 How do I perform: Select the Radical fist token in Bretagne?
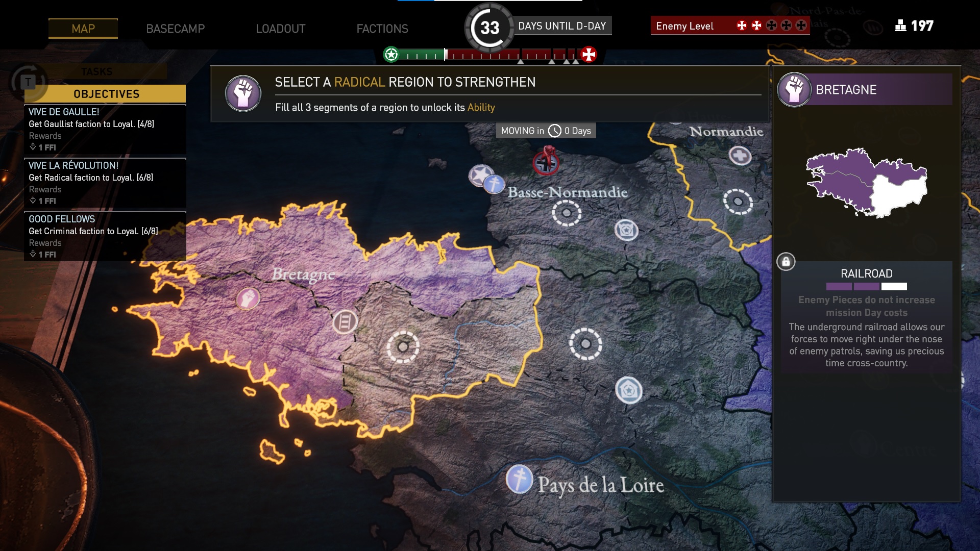[x=248, y=298]
